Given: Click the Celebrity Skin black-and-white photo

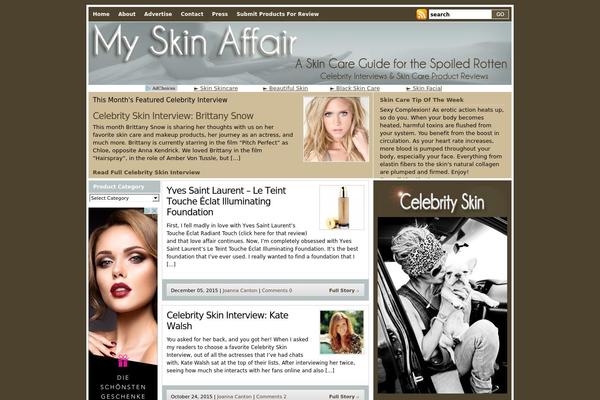Looking at the screenshot, I should click(442, 305).
